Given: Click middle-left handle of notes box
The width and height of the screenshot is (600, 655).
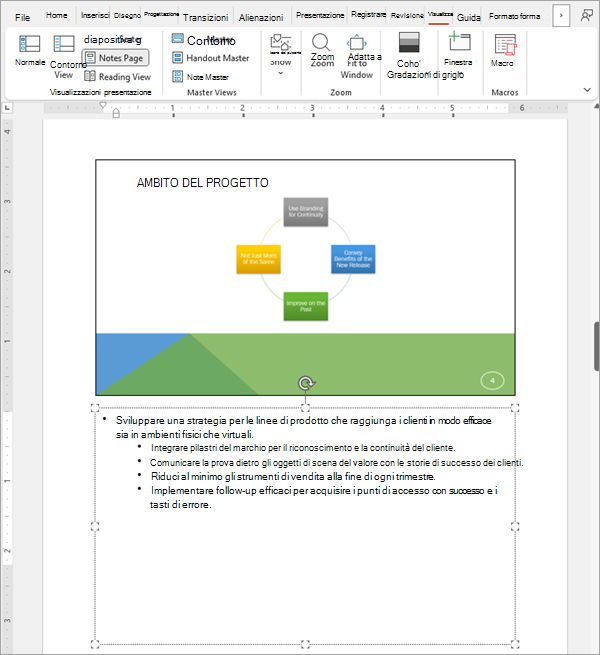Looking at the screenshot, I should pos(95,526).
